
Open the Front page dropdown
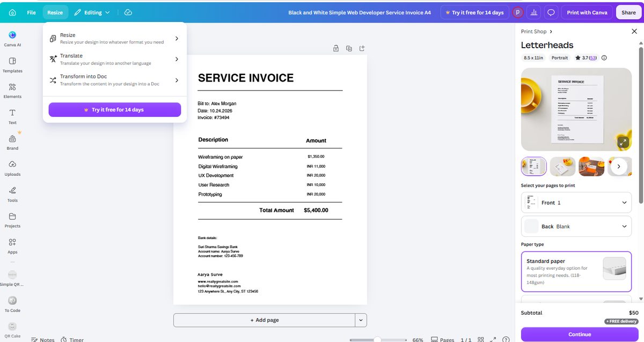click(576, 203)
